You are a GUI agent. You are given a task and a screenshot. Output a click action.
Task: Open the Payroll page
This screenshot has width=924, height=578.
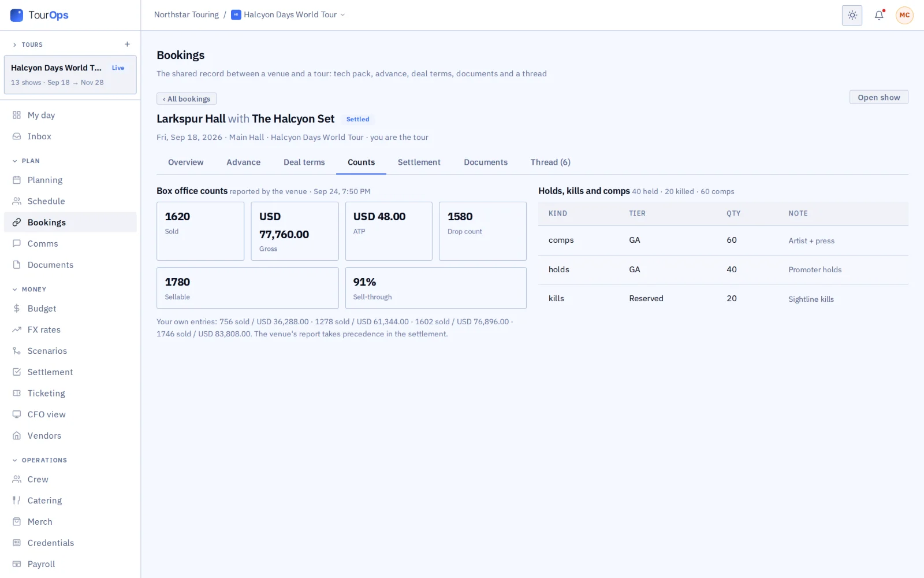(x=70, y=564)
